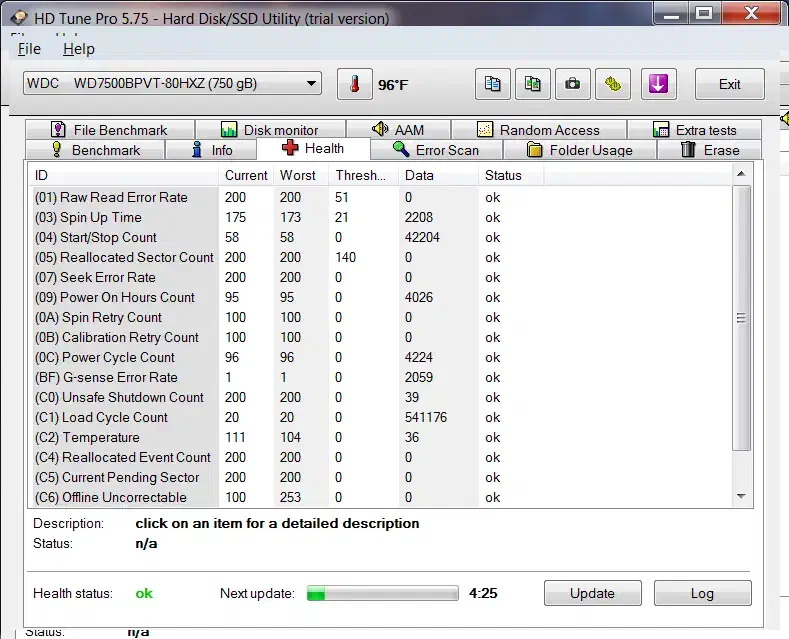The image size is (789, 639).
Task: Click the Next update progress bar
Action: [x=382, y=593]
